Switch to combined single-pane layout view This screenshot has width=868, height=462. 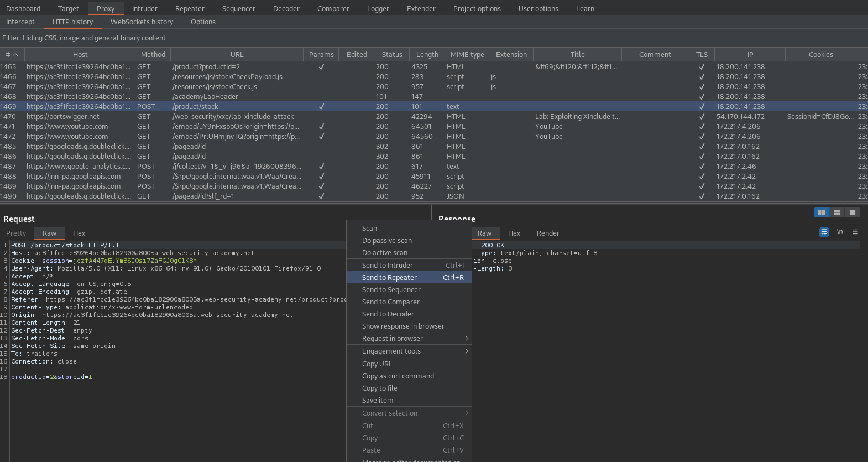853,212
